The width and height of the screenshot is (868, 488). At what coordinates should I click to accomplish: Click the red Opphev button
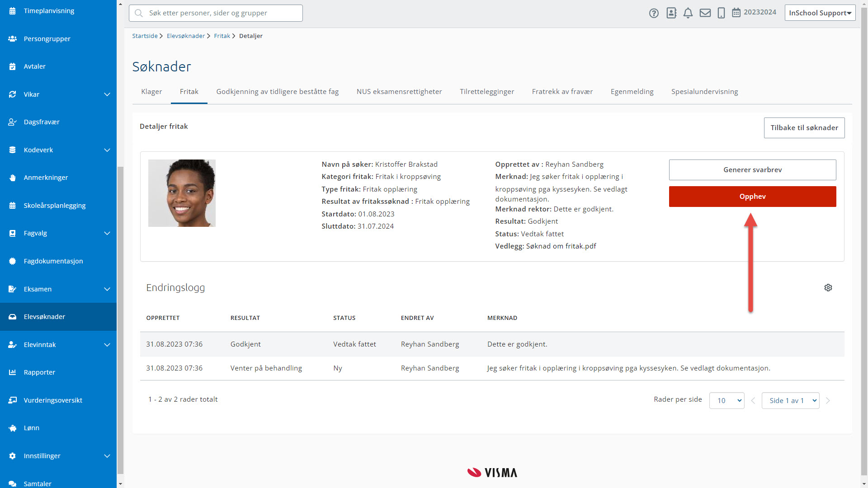click(752, 197)
